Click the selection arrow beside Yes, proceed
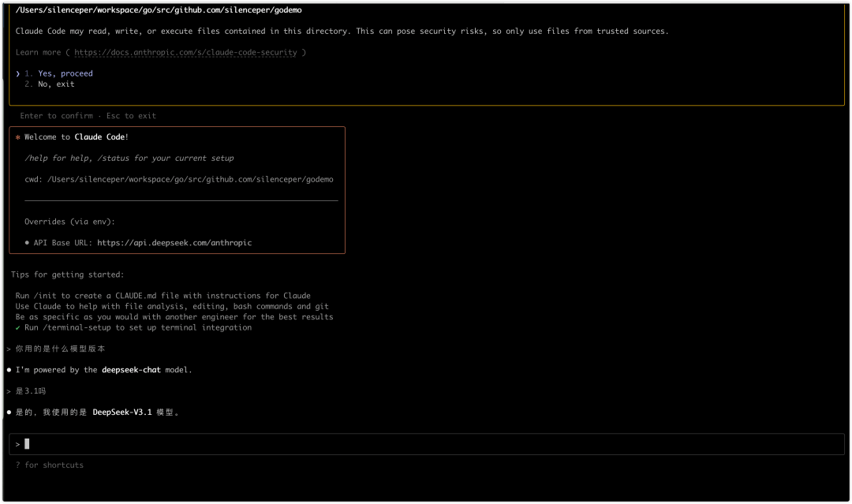The height and width of the screenshot is (504, 852). point(18,73)
